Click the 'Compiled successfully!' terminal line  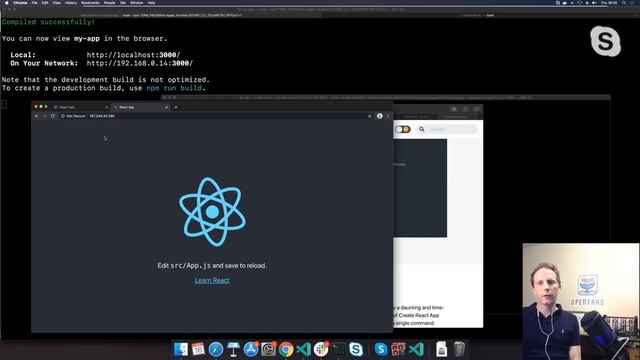pos(48,22)
